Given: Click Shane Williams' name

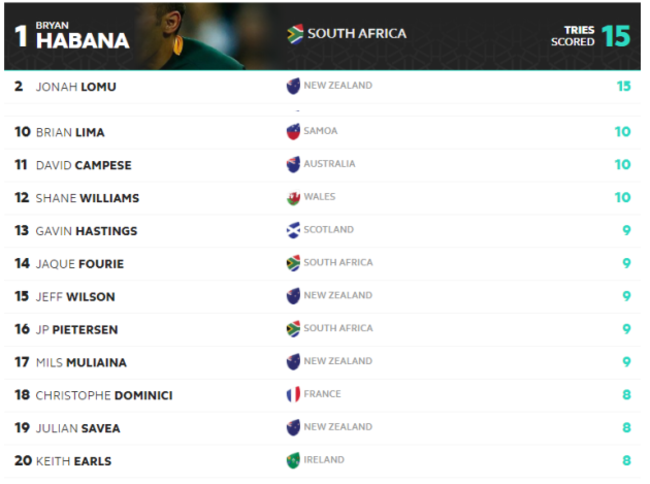Looking at the screenshot, I should point(87,198).
